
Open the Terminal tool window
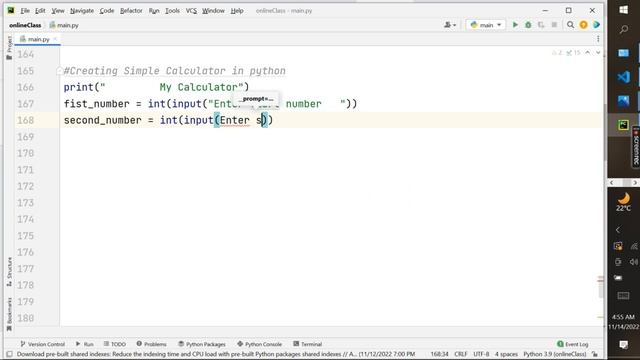[x=307, y=344]
